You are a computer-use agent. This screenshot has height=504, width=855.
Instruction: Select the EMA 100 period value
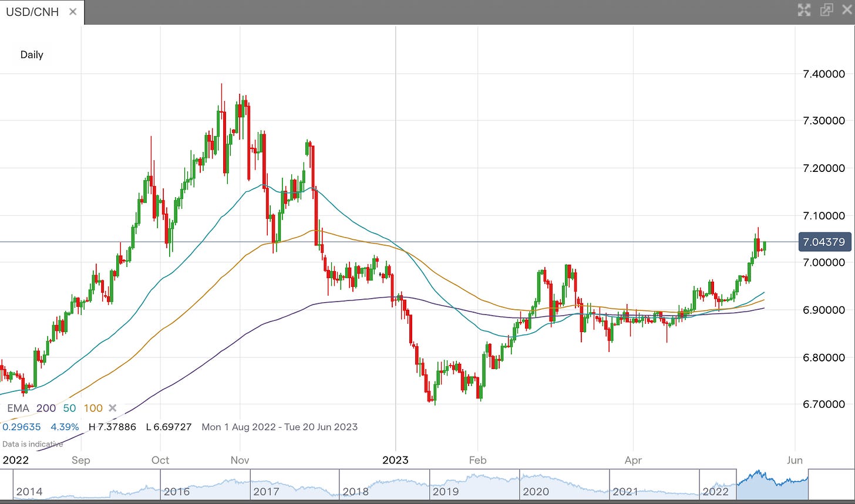coord(93,408)
